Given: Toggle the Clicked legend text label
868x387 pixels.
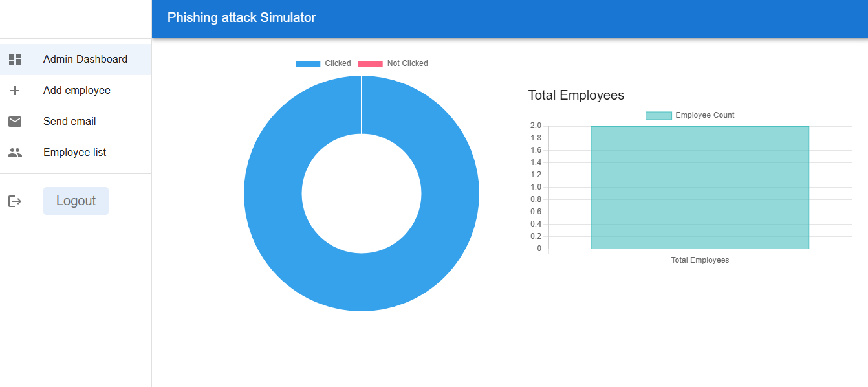Looking at the screenshot, I should (338, 63).
